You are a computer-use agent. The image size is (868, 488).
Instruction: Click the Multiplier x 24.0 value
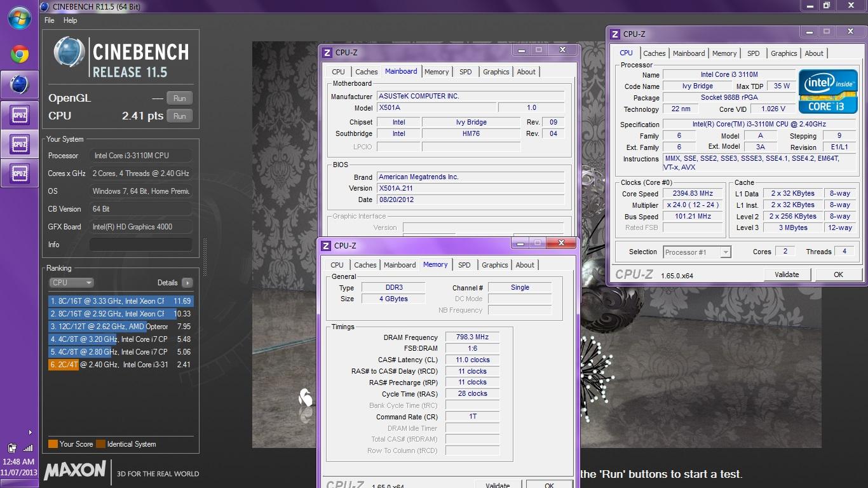click(694, 205)
